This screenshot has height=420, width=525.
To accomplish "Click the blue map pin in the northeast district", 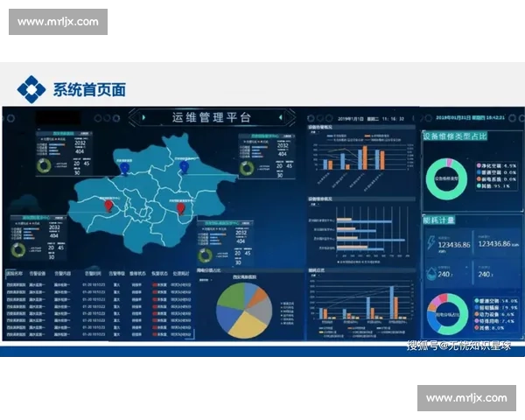I will (184, 167).
